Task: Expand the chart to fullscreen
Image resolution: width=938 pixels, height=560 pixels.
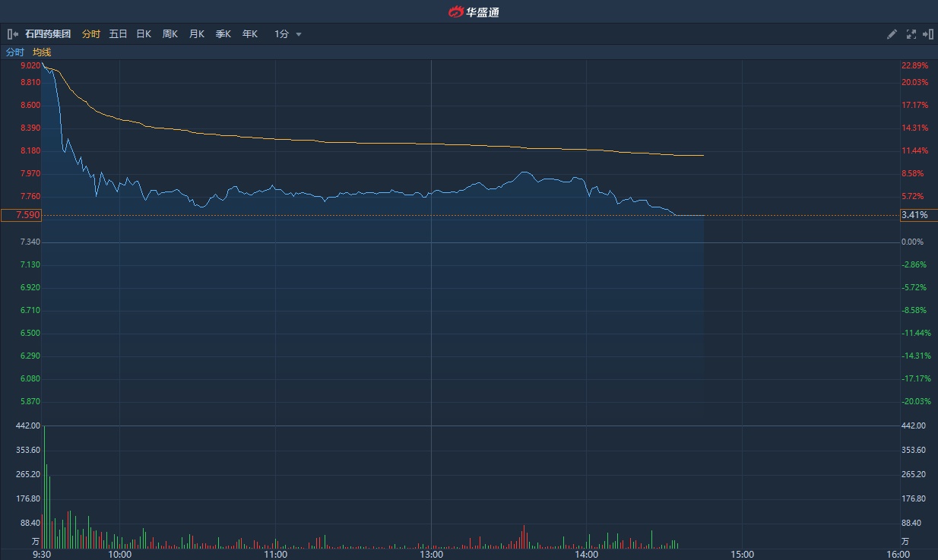Action: (911, 34)
